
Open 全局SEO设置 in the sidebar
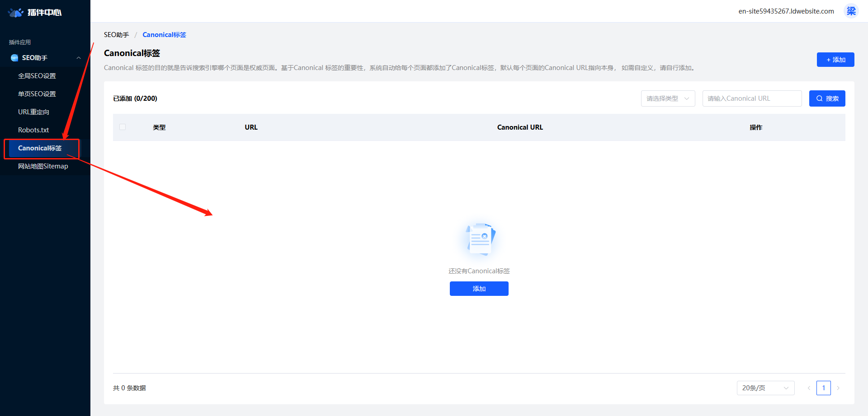(x=37, y=76)
